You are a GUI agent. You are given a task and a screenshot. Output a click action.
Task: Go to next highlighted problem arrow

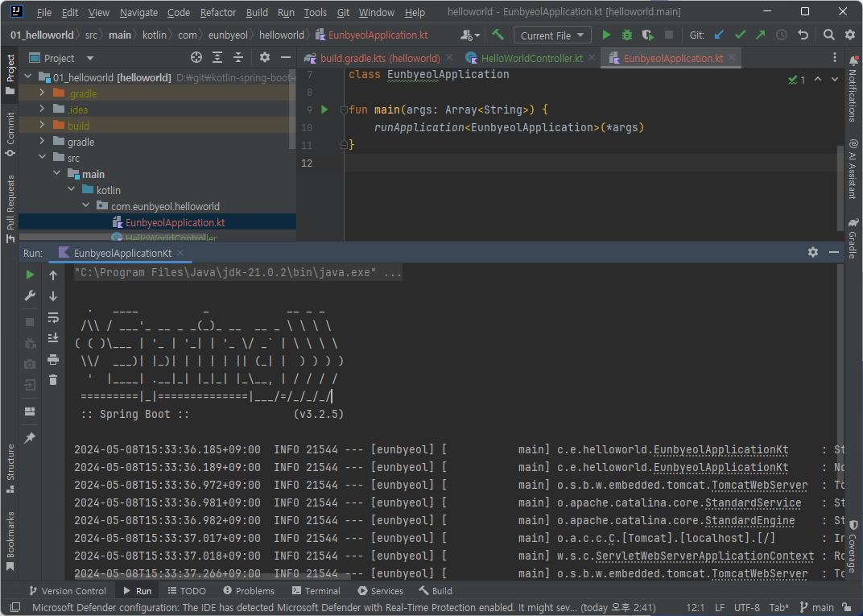click(x=835, y=79)
